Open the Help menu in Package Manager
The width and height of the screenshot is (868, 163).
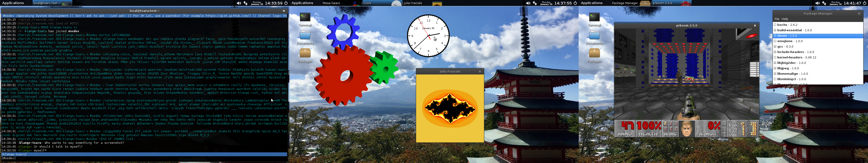[785, 19]
